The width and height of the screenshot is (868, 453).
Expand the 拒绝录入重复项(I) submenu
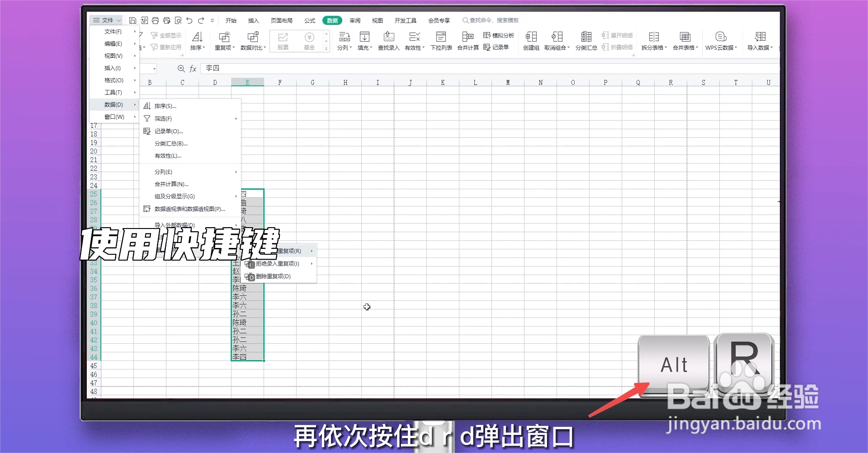click(x=311, y=264)
